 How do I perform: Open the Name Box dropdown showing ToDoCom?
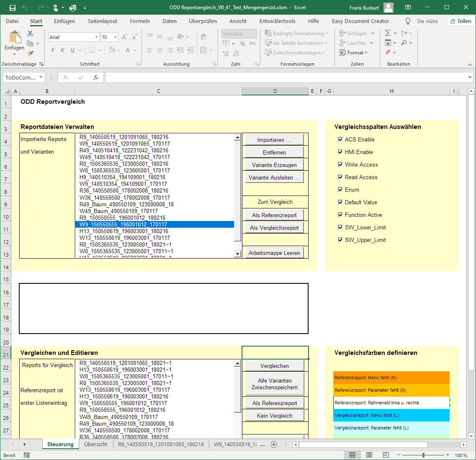pos(41,77)
